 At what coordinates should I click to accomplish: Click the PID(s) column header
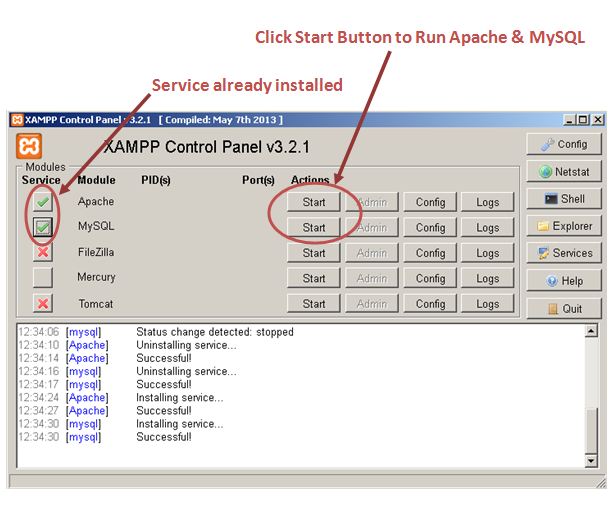coord(156,180)
